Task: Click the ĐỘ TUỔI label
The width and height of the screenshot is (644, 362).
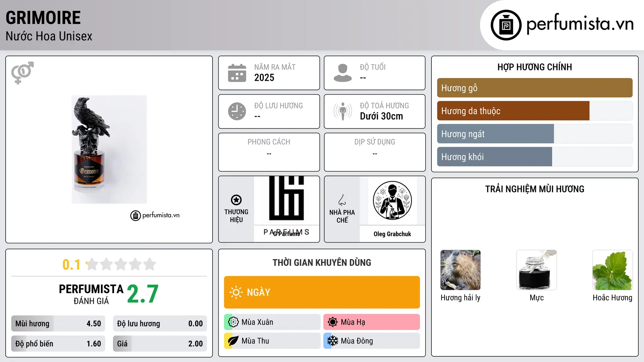Action: [373, 67]
